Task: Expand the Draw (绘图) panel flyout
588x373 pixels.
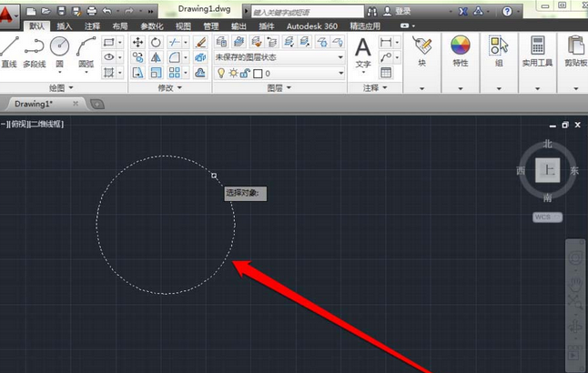Action: [x=64, y=88]
